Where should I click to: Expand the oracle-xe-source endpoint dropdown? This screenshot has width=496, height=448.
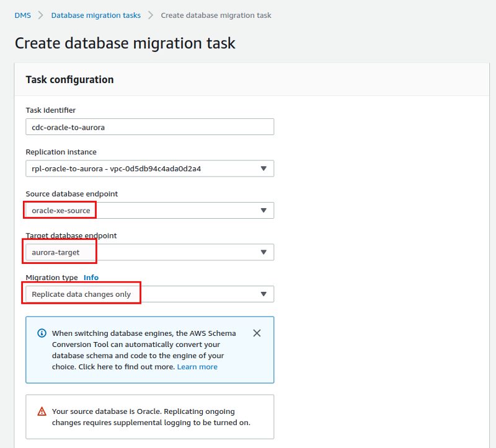(x=149, y=210)
